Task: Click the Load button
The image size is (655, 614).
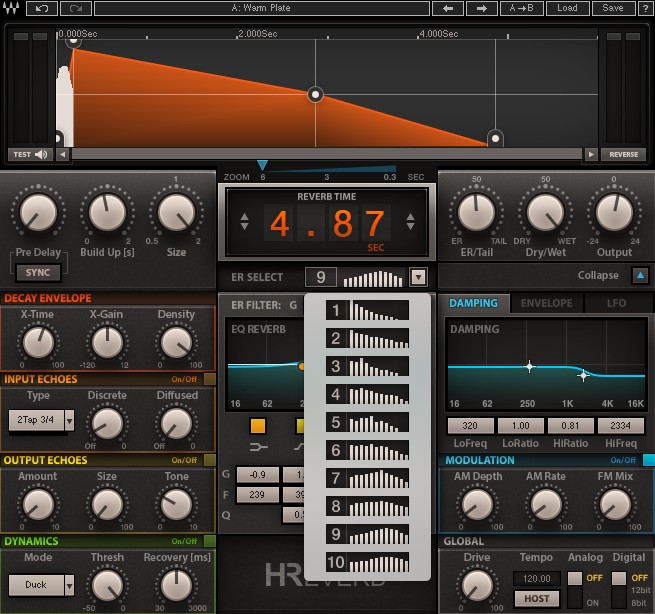Action: (567, 8)
